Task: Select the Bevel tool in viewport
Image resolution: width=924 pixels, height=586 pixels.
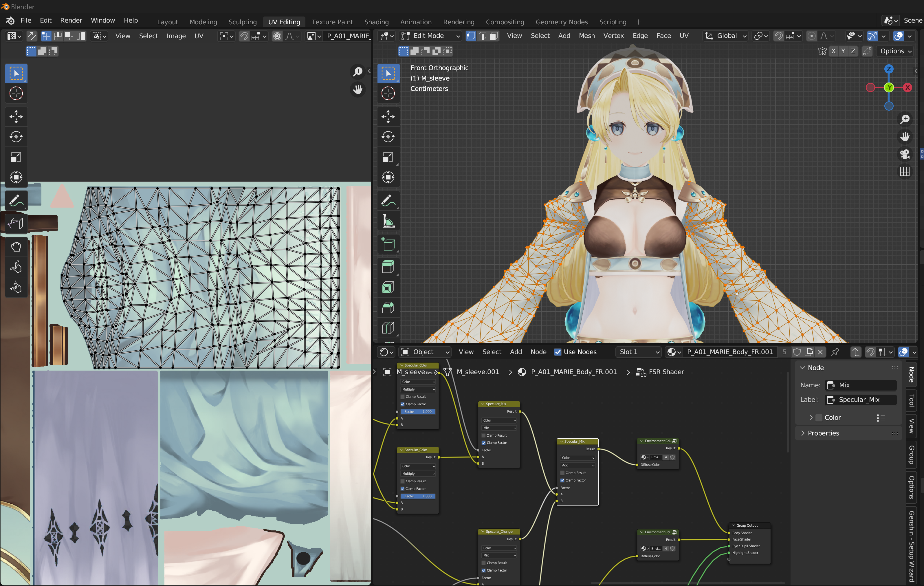Action: (x=388, y=308)
